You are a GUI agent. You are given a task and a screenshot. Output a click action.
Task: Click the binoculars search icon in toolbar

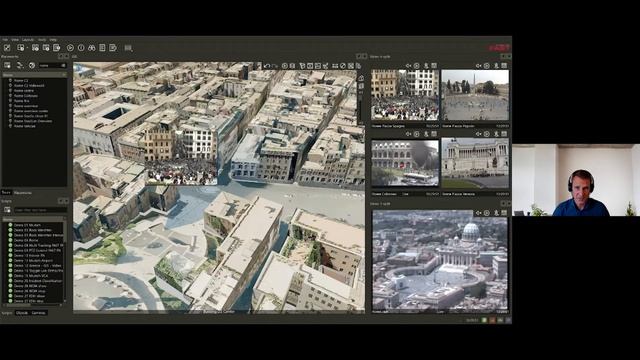click(91, 48)
